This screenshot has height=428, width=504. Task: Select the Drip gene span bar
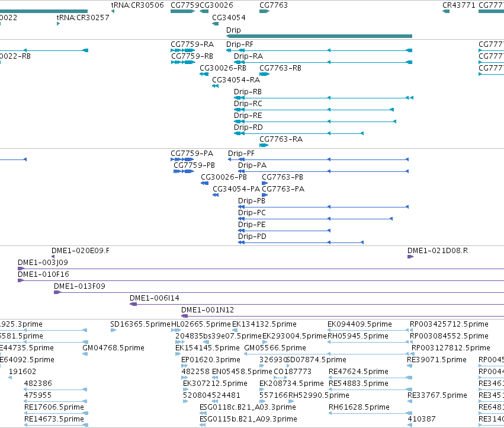click(x=319, y=36)
